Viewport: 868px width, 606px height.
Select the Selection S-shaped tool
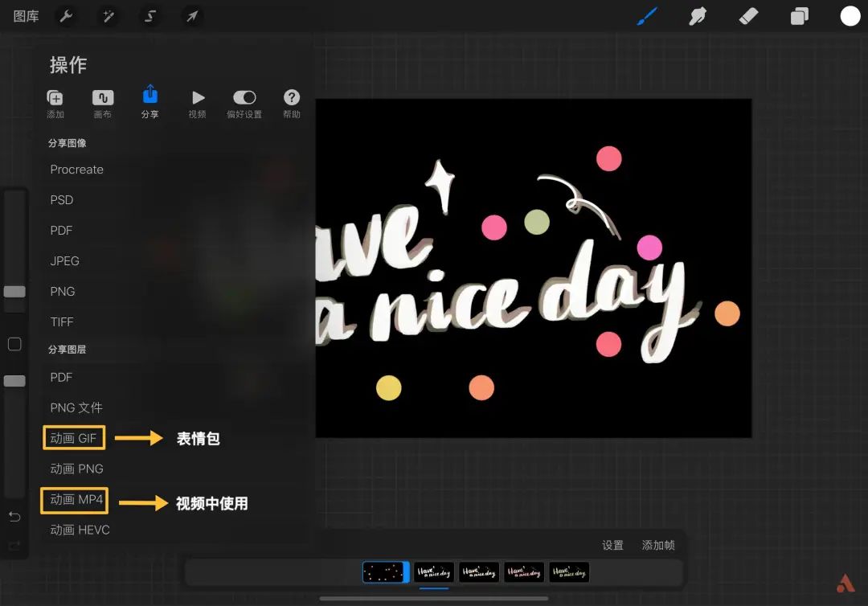[150, 16]
